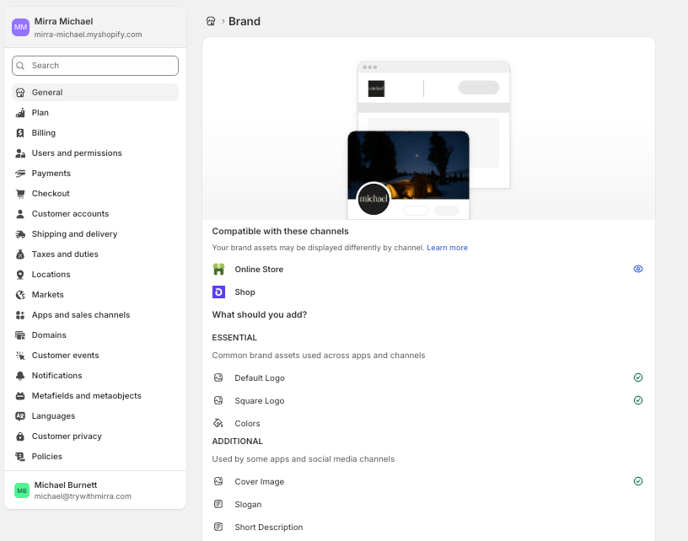Click the Learn more link
The image size is (688, 541).
447,247
